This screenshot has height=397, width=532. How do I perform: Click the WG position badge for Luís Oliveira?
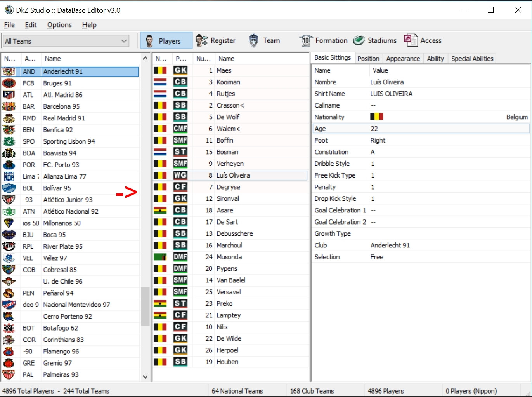pos(180,175)
